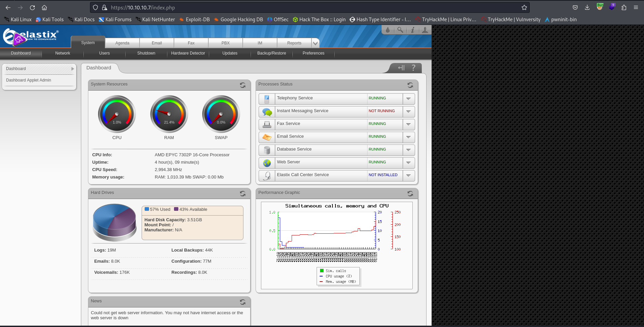This screenshot has width=644, height=327.
Task: Open the search icon in the Elastix header
Action: [x=400, y=30]
